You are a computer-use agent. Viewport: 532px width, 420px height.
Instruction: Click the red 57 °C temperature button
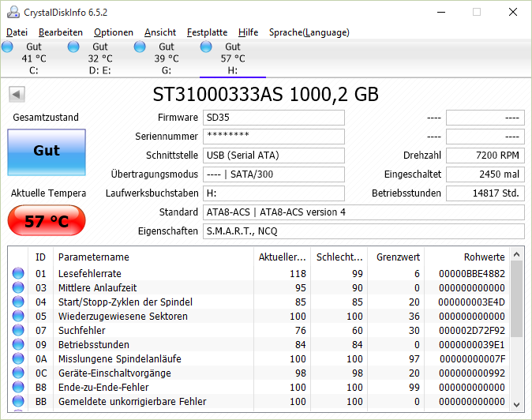[x=47, y=220]
